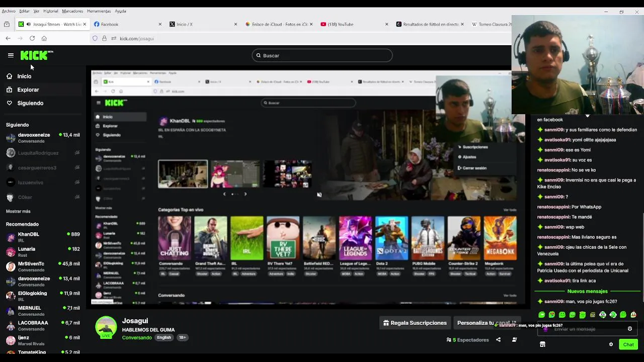Open the chat settings gear icon
Screen dimensions: 644x362
point(611,344)
